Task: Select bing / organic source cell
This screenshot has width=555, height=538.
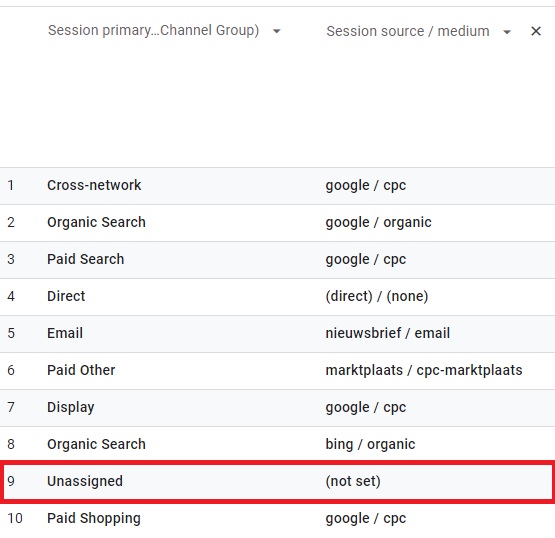Action: pos(370,444)
